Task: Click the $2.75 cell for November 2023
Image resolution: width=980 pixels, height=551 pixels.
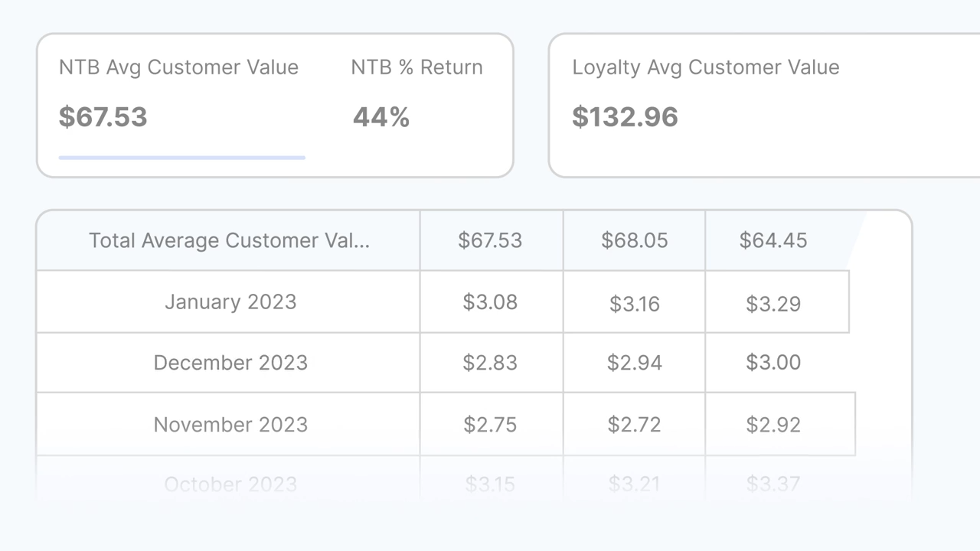Action: click(x=490, y=425)
